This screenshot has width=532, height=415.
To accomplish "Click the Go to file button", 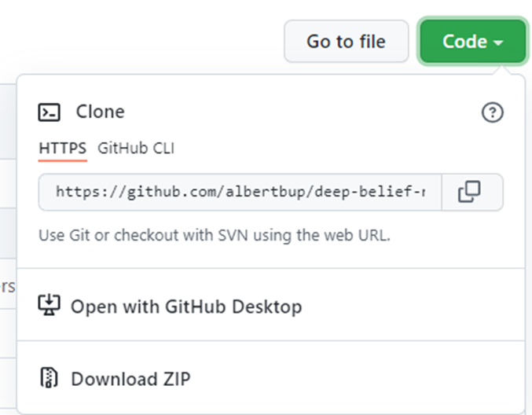I will click(x=346, y=41).
